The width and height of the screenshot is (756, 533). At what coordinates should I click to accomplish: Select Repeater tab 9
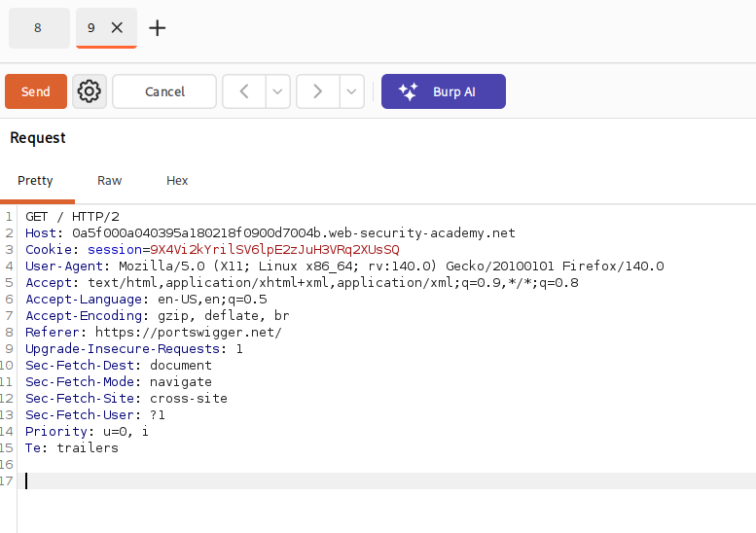coord(91,28)
